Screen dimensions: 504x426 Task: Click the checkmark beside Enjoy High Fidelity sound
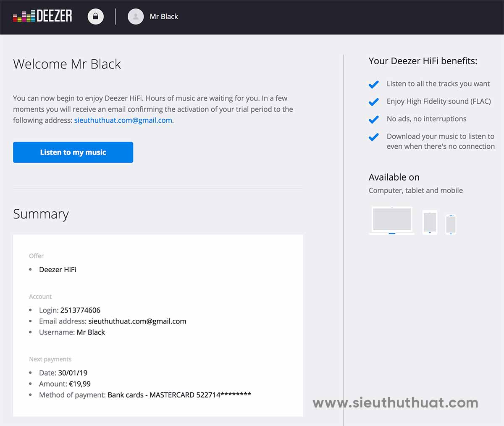tap(373, 102)
